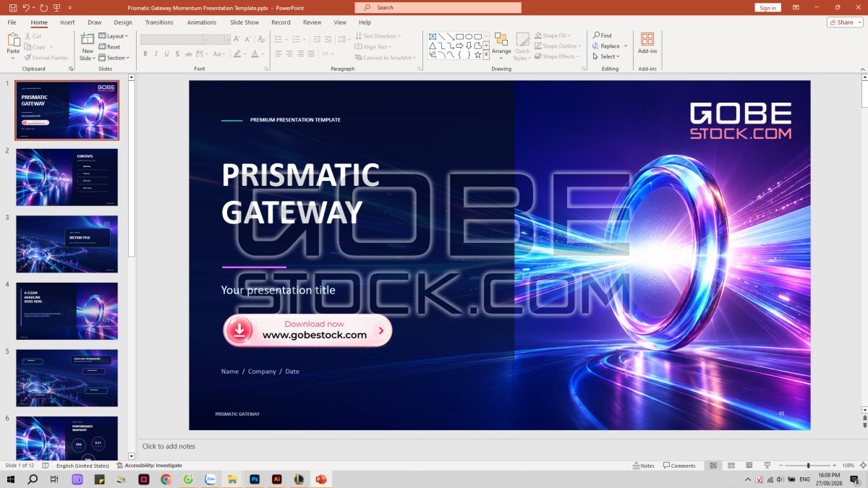
Task: Click the Find magnifier button
Action: point(603,35)
